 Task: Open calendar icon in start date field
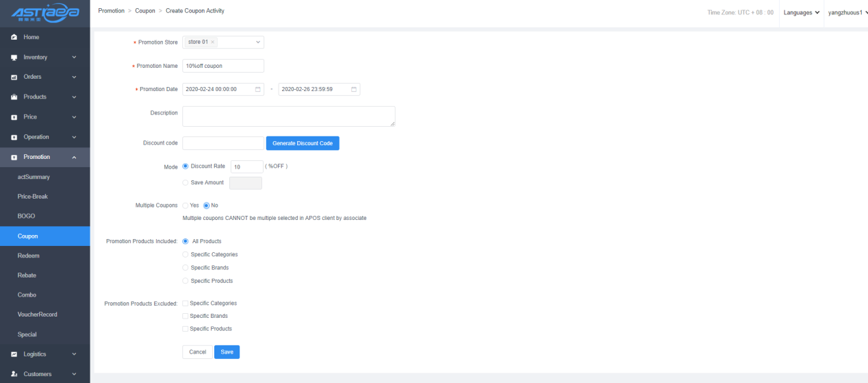(258, 89)
